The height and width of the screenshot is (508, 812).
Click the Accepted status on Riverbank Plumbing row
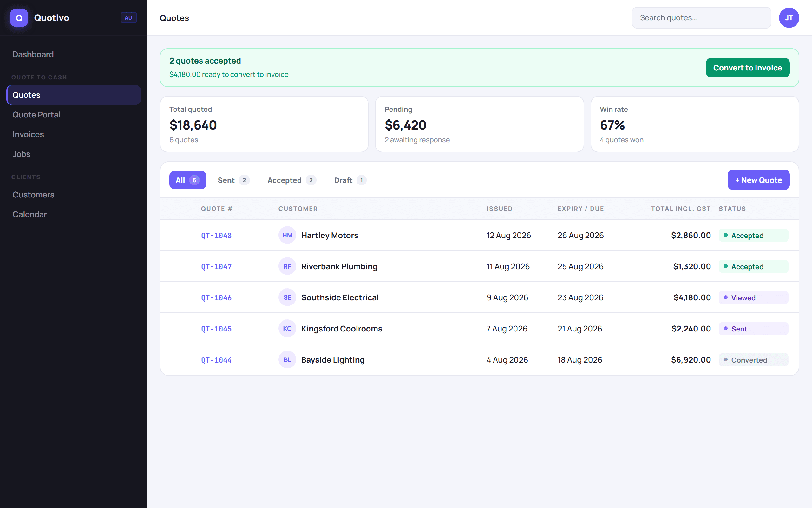tap(753, 266)
